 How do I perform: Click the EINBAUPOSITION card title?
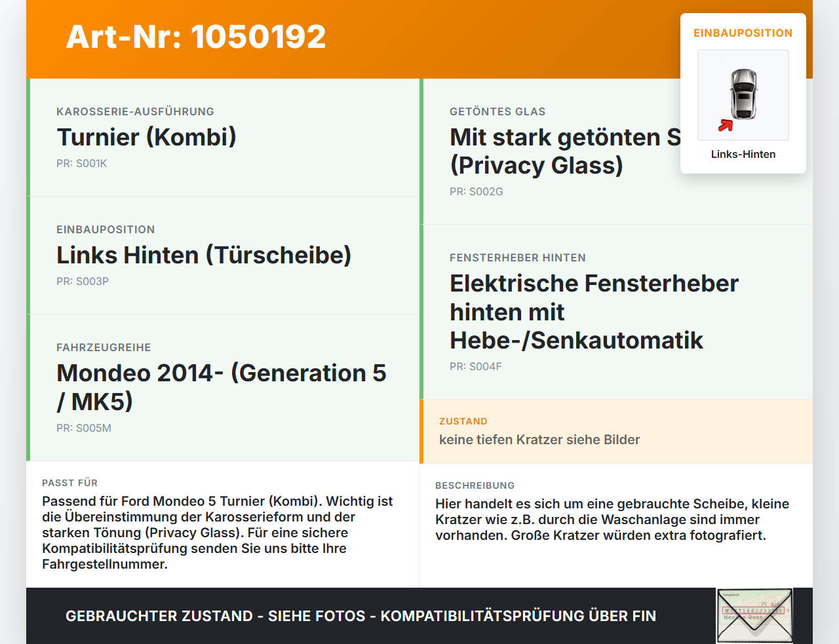coord(743,33)
